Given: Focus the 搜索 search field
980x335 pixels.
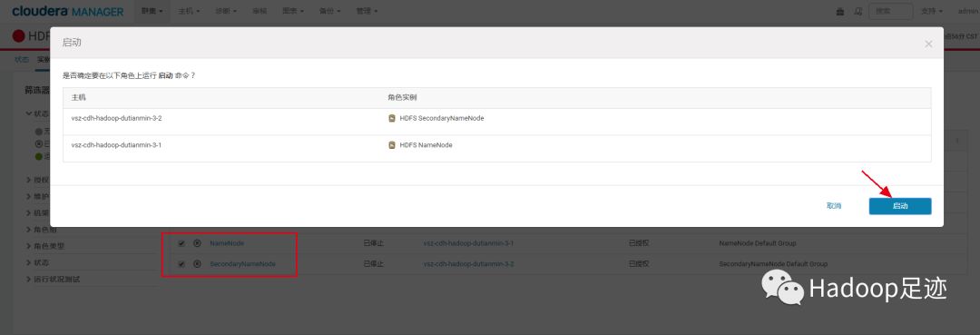Looking at the screenshot, I should click(x=890, y=11).
